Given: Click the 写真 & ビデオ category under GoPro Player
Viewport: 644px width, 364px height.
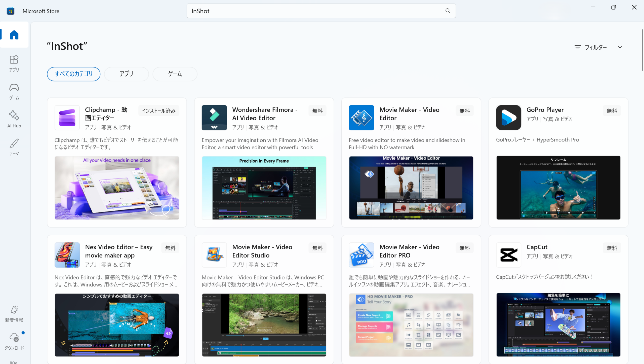Looking at the screenshot, I should (x=557, y=119).
